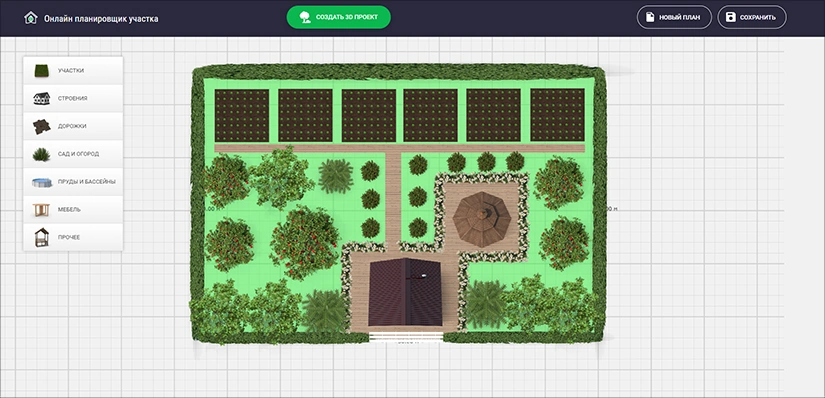Select the pool icon for Пруды и бассейны
Viewport: 825px width, 398px height.
pyautogui.click(x=42, y=182)
